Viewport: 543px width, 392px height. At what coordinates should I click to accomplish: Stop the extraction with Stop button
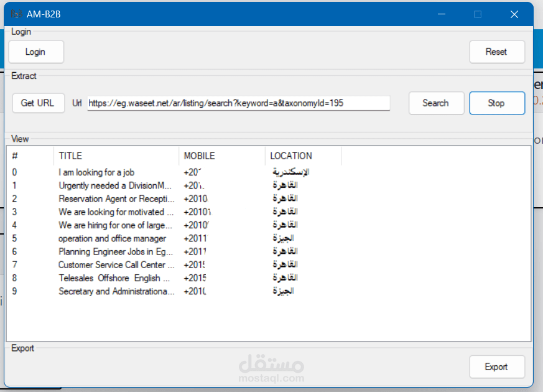click(497, 103)
